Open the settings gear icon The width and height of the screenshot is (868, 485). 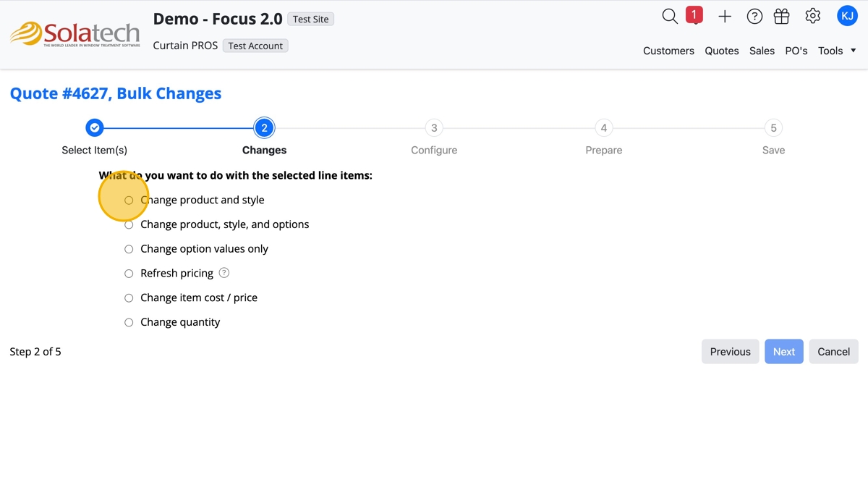(x=813, y=16)
